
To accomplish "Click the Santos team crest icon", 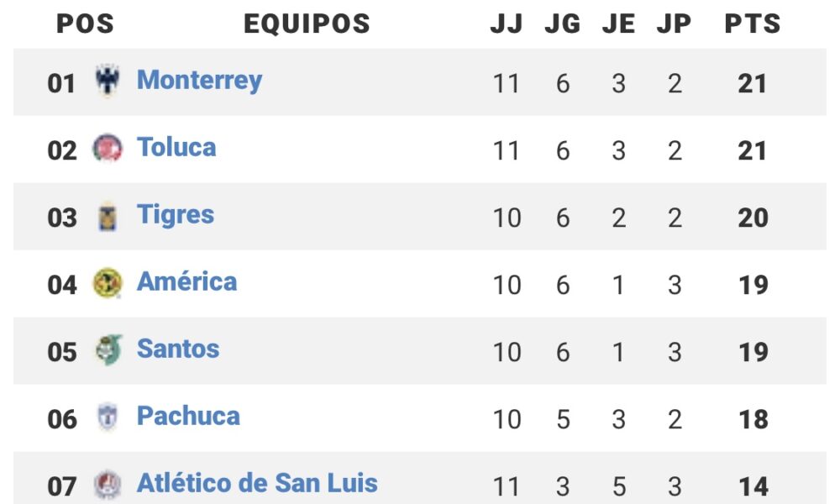I will coord(108,349).
